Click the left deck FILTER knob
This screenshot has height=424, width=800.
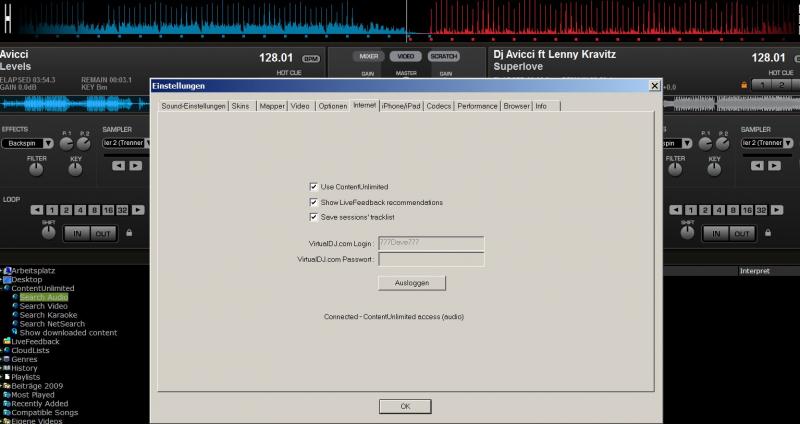tap(36, 169)
